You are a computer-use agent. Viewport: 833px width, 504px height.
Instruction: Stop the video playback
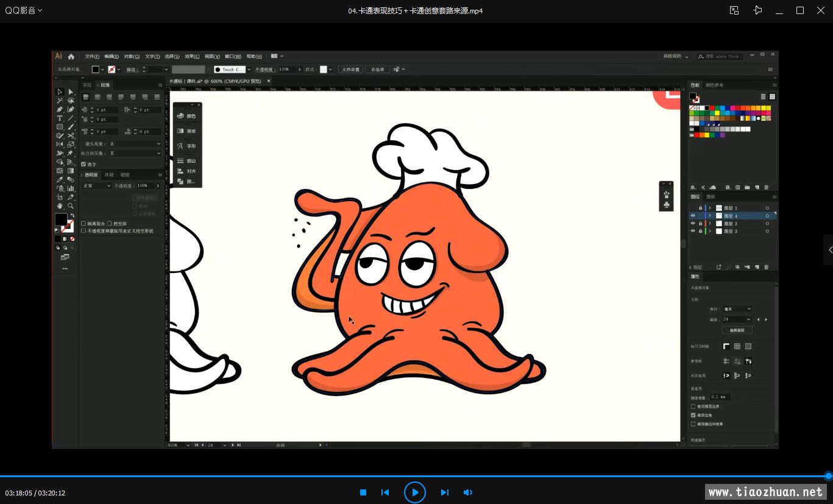[x=363, y=492]
